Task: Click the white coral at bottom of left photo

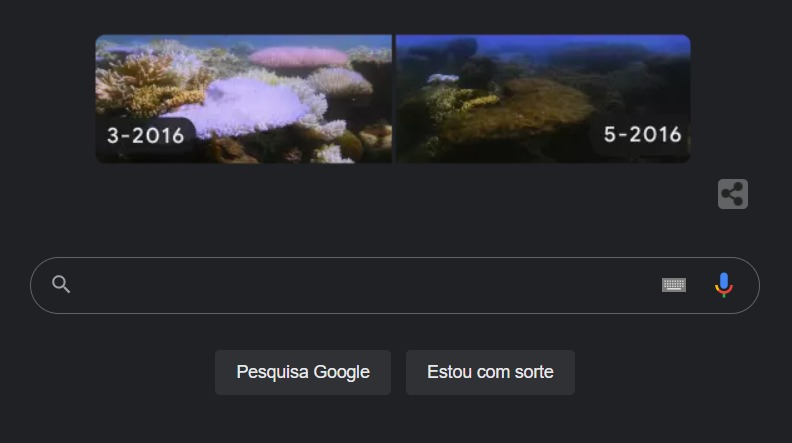Action: (x=332, y=154)
